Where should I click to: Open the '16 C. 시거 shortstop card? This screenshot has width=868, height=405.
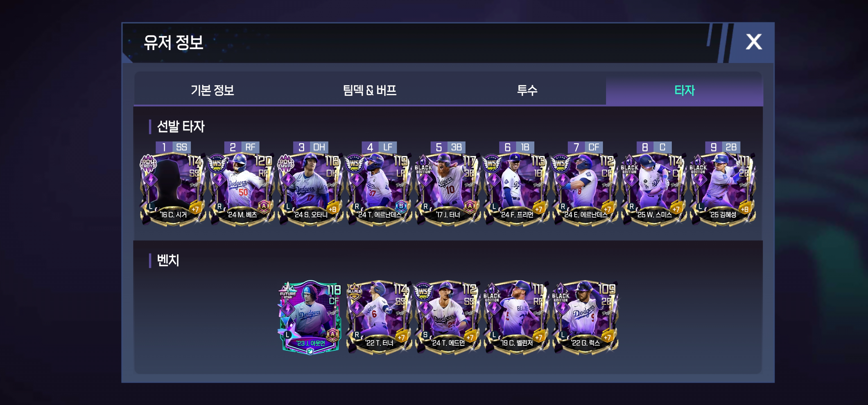point(173,189)
